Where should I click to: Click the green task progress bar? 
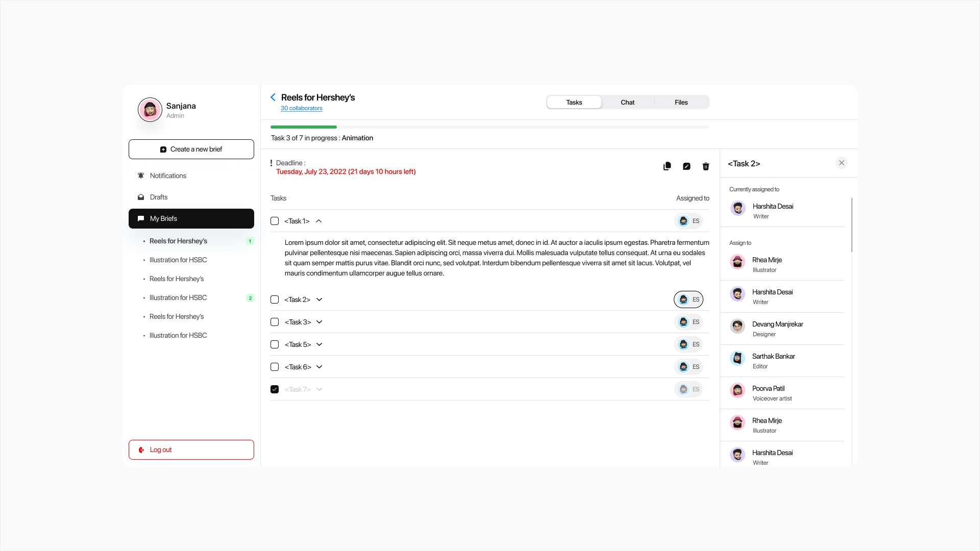pyautogui.click(x=304, y=127)
